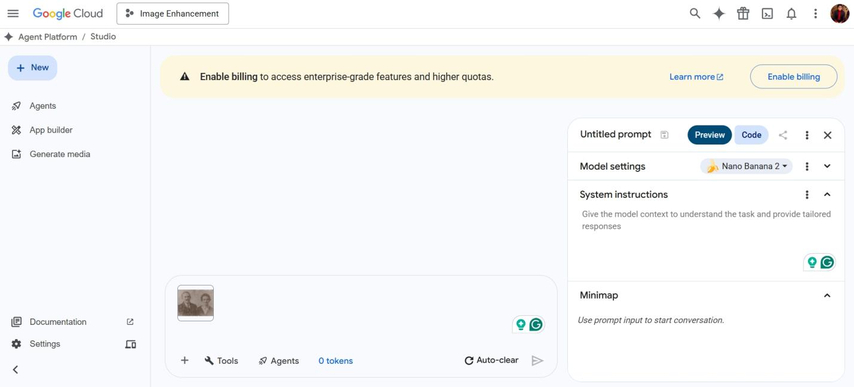Click the App builder tools icon
This screenshot has width=854, height=387.
pos(16,130)
